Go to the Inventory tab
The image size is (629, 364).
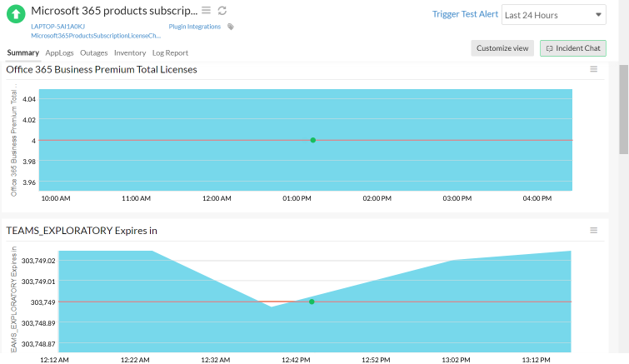tap(130, 53)
